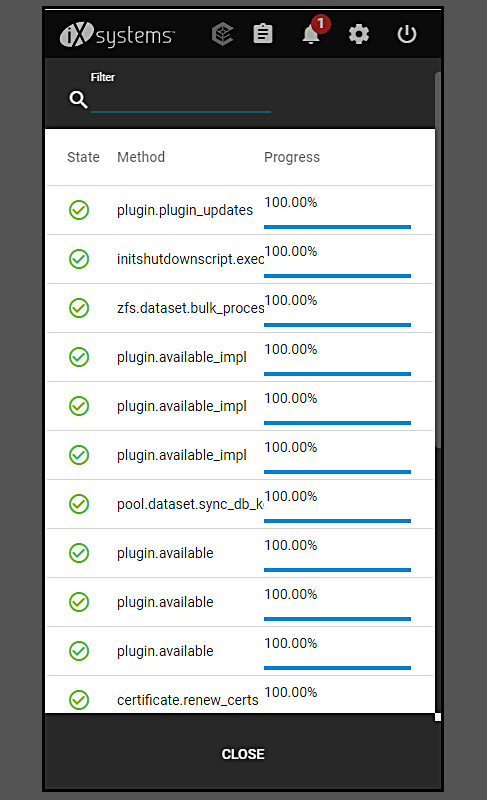
Task: Click success checkmark for certificate.renew_certs
Action: 79,699
